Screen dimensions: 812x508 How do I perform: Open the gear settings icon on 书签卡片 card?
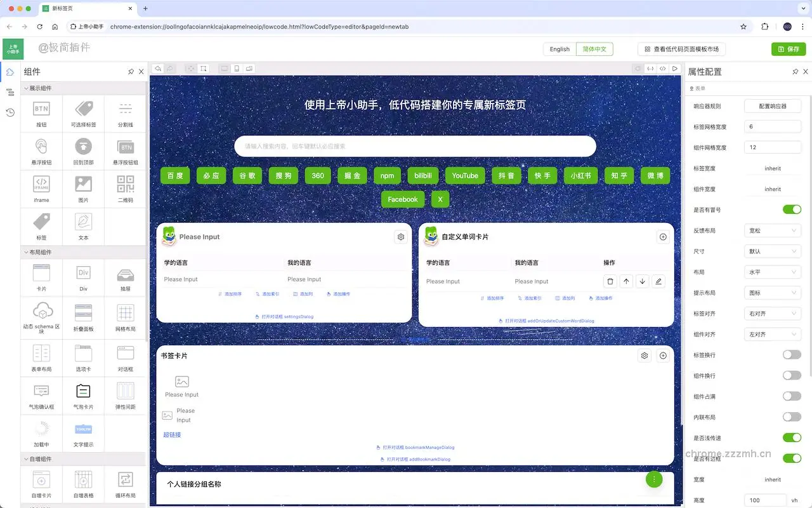[644, 356]
